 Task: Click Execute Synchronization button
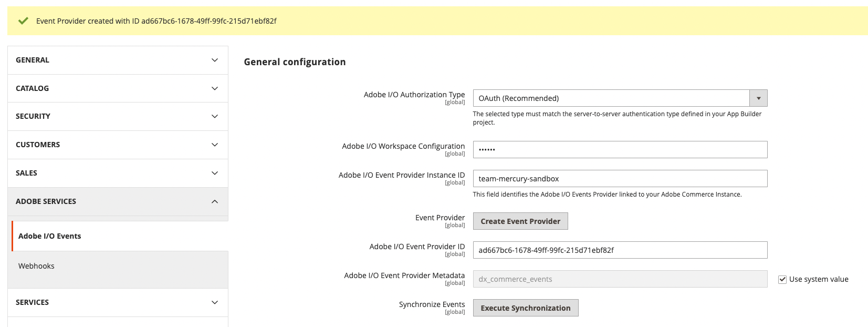click(x=526, y=308)
